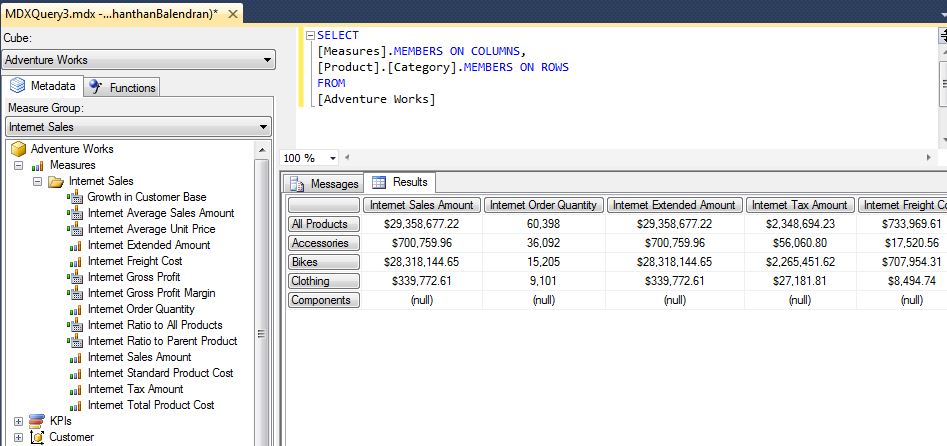Click Internet Ratio to All Products icon
This screenshot has width=947, height=446.
tap(75, 325)
